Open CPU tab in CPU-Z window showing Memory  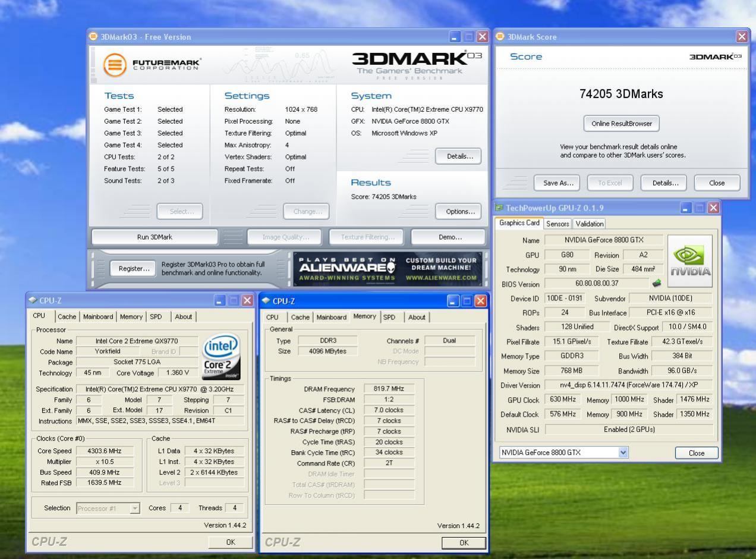(x=272, y=317)
